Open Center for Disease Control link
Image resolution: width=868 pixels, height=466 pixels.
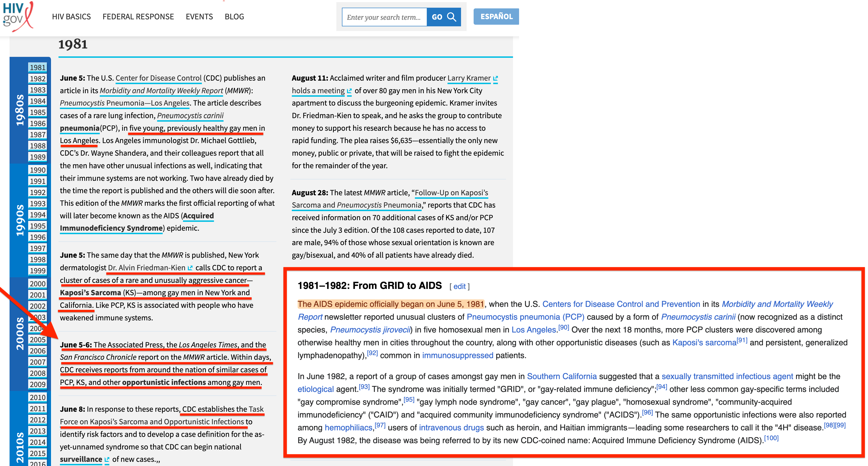click(158, 78)
